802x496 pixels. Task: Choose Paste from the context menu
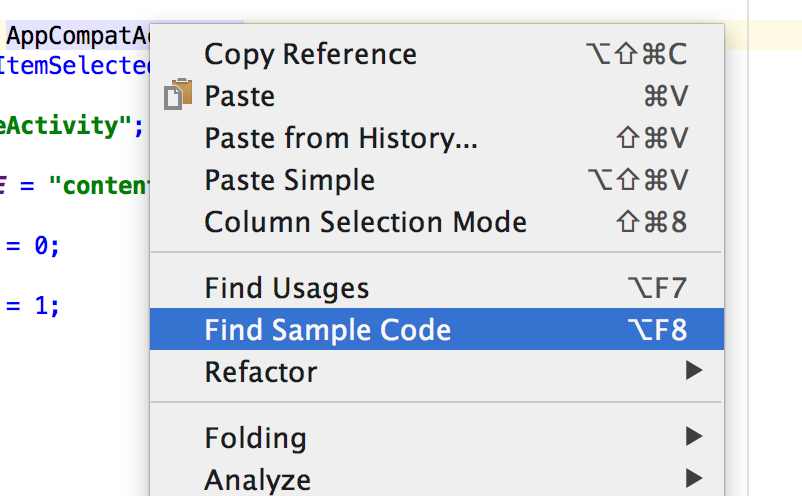pyautogui.click(x=437, y=96)
